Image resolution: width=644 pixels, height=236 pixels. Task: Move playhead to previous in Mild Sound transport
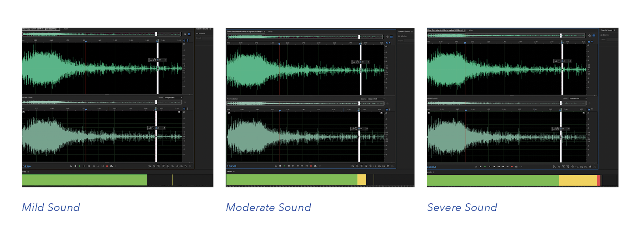click(x=89, y=166)
